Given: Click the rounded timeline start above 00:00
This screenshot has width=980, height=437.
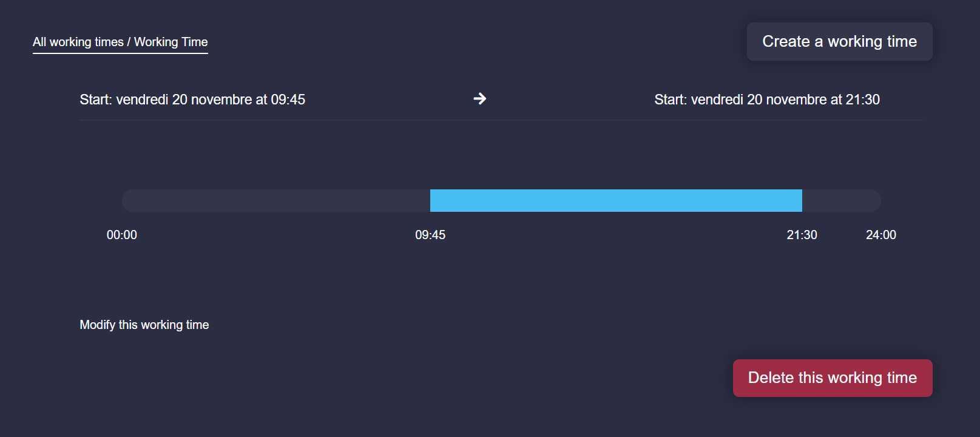Looking at the screenshot, I should pyautogui.click(x=128, y=200).
